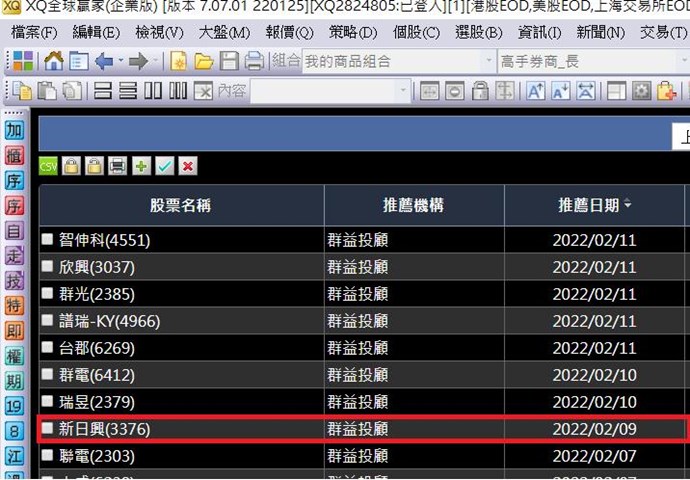Open the 檔案(F) menu
The image size is (690, 480).
pos(34,33)
